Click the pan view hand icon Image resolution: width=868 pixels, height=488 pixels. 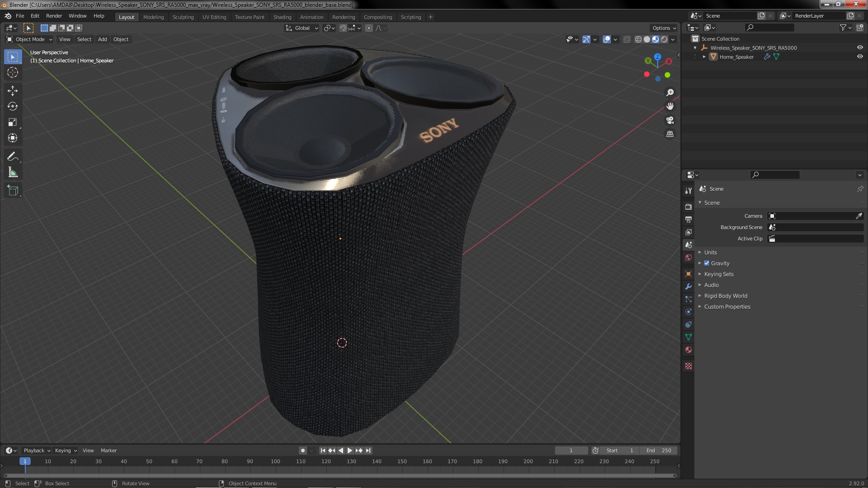[670, 106]
